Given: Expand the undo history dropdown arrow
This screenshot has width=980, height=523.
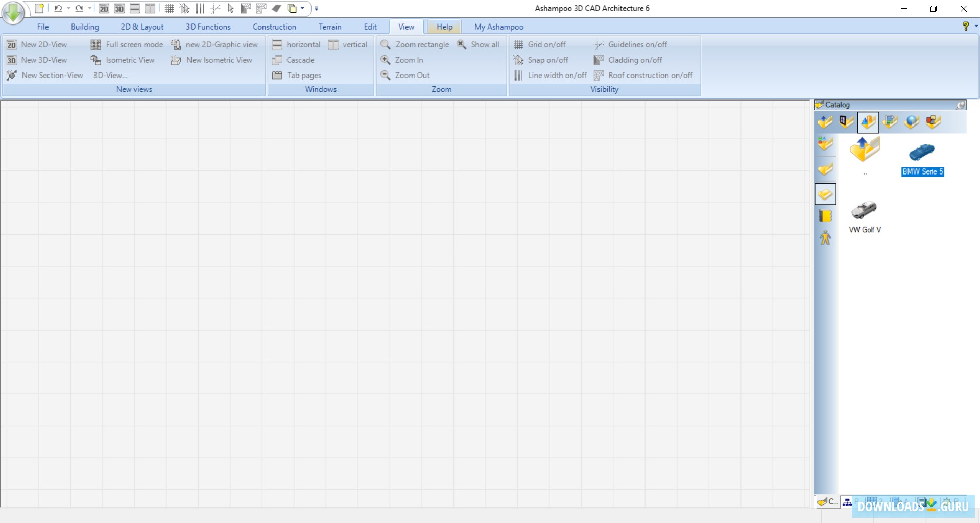Looking at the screenshot, I should click(68, 8).
